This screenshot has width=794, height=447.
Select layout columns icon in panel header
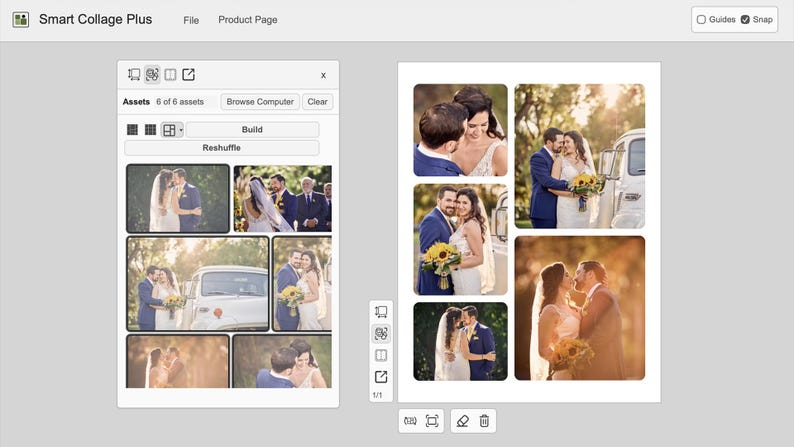[x=170, y=74]
